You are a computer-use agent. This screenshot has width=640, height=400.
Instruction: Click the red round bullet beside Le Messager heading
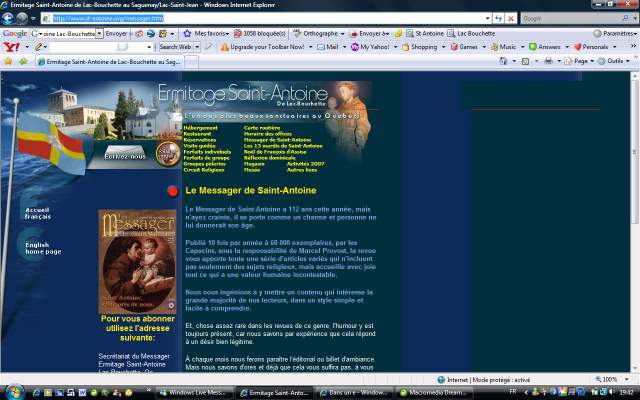click(173, 191)
